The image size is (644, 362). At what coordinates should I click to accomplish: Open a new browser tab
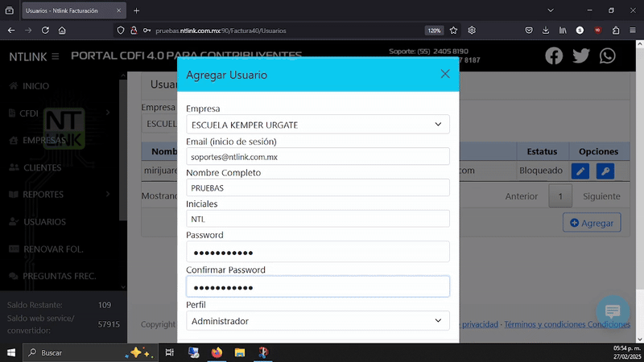tap(136, 10)
